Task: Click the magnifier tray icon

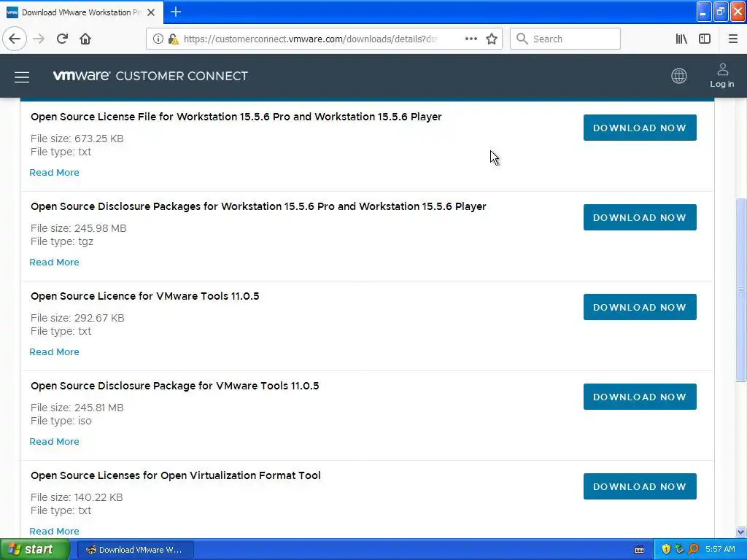Action: (693, 550)
